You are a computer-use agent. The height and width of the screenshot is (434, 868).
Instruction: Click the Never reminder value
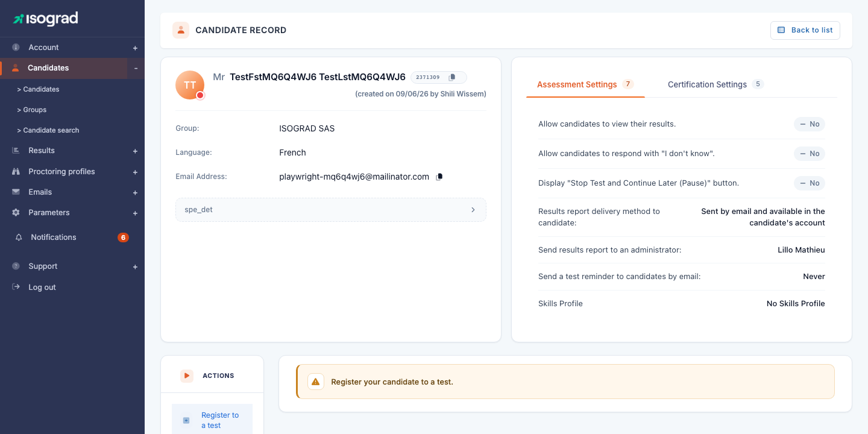814,277
